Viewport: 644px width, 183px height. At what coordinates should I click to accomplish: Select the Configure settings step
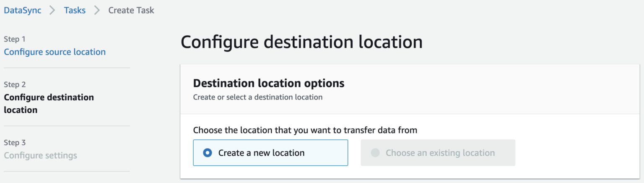[41, 156]
